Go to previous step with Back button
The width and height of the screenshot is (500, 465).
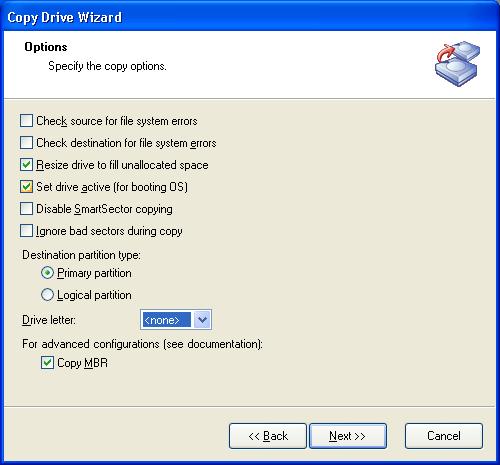268,436
